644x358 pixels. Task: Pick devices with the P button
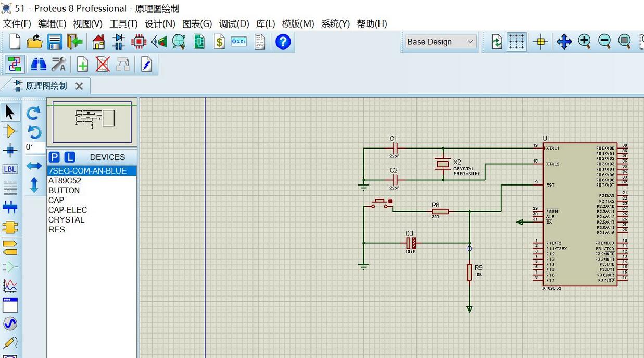54,157
